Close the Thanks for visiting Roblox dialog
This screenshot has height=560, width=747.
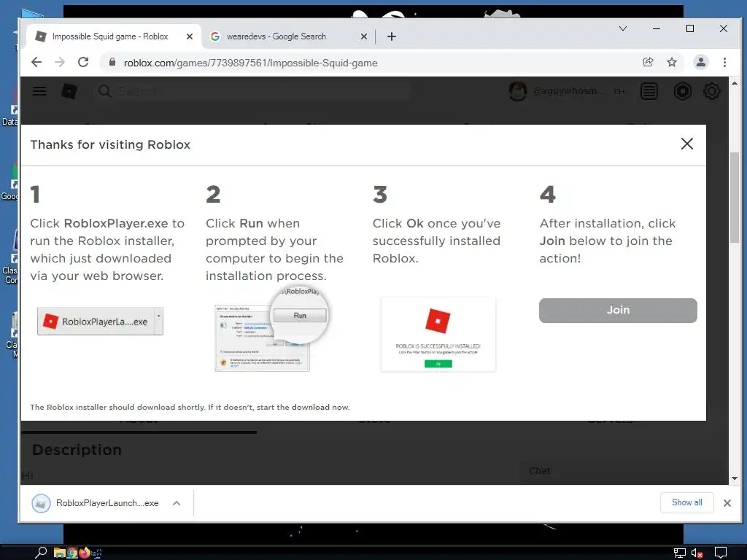click(686, 144)
